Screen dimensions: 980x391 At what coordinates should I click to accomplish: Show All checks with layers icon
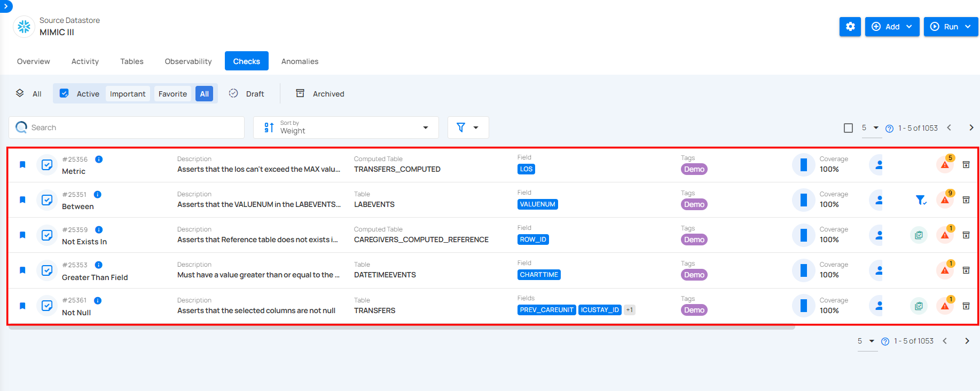click(x=28, y=93)
